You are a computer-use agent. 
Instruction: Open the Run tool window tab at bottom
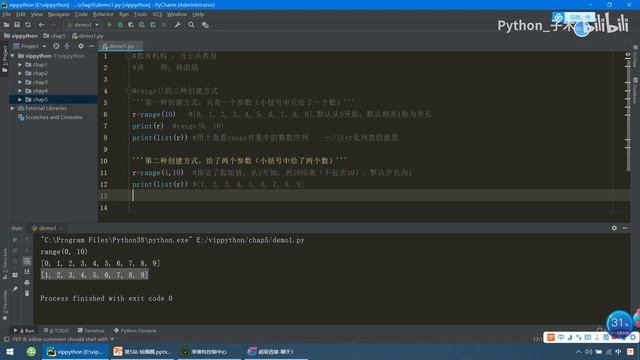pos(24,331)
